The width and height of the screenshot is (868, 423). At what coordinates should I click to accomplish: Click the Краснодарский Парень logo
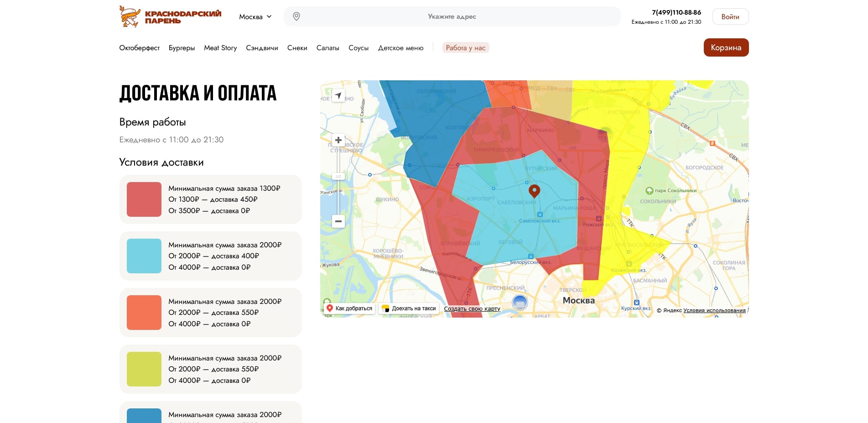tap(170, 17)
